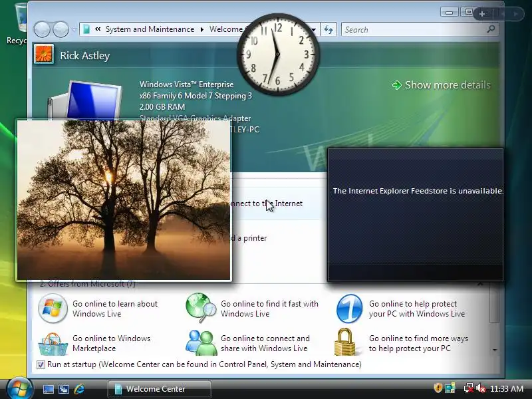Open the Windows Start orb
Viewport: 532px width, 399px height.
pos(19,389)
